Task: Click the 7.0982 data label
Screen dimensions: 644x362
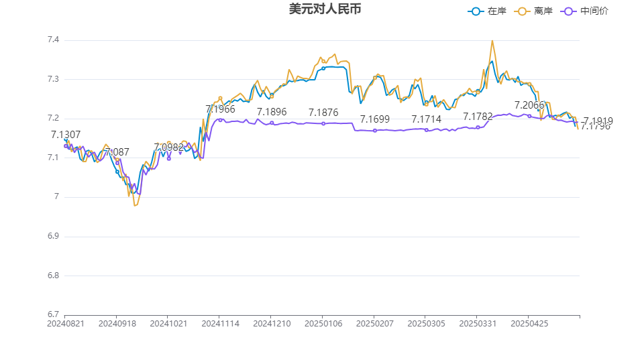Action: click(169, 147)
